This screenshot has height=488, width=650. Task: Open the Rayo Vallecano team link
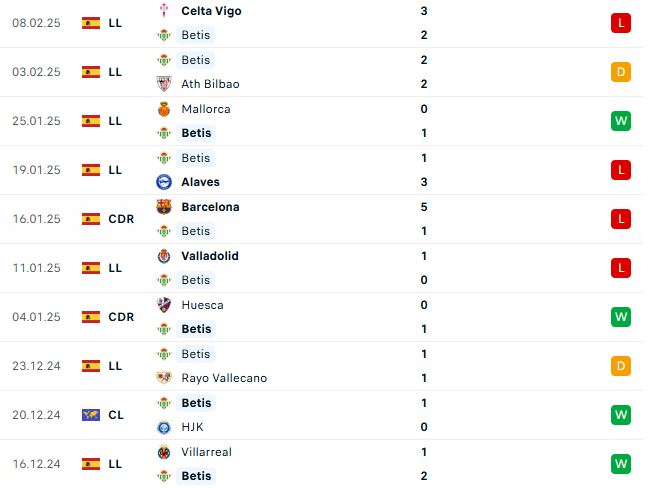[224, 378]
